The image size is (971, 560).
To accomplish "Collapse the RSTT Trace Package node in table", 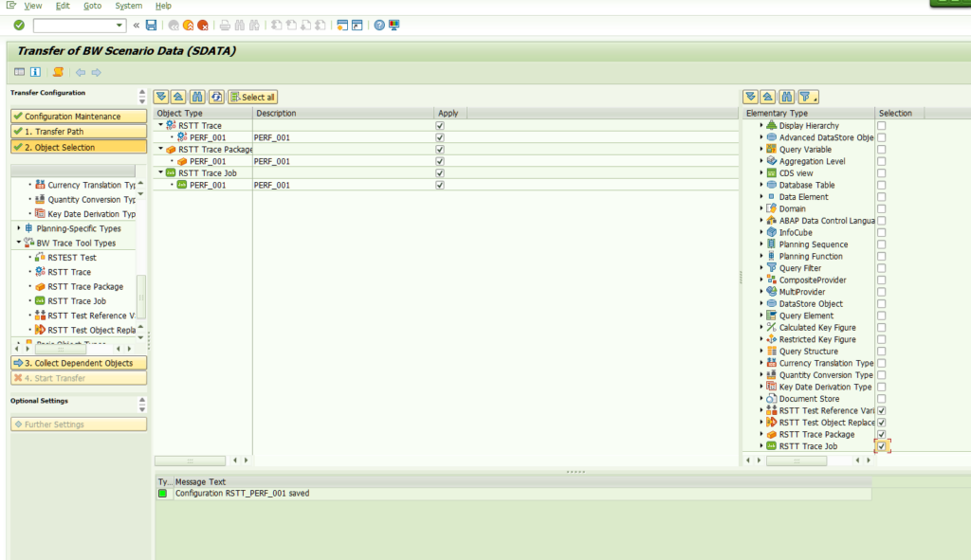I will point(160,150).
